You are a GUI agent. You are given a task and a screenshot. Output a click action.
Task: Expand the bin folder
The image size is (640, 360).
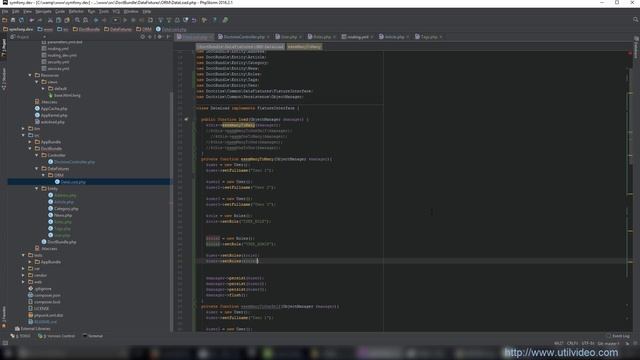23,129
